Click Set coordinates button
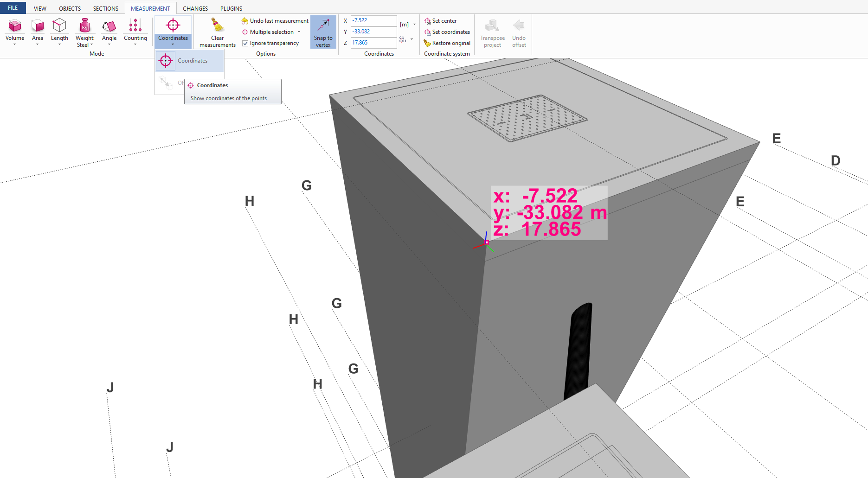Viewport: 868px width, 478px height. click(x=447, y=32)
